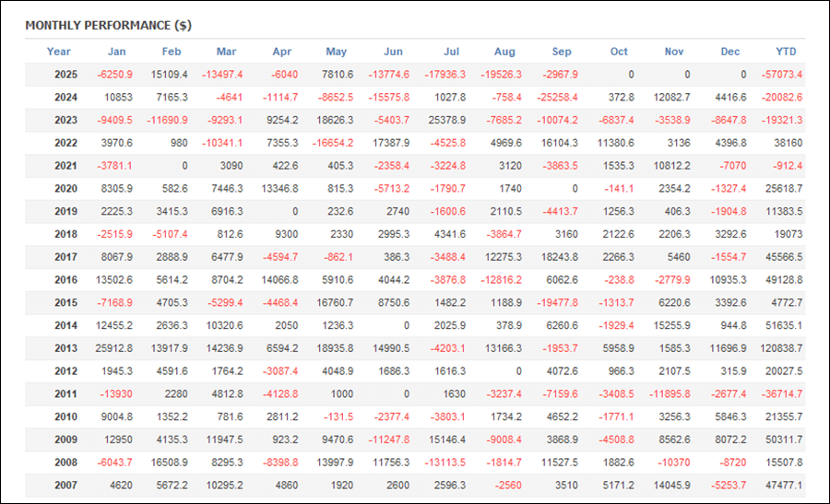The height and width of the screenshot is (504, 830).
Task: Click the Year column header
Action: coord(59,52)
